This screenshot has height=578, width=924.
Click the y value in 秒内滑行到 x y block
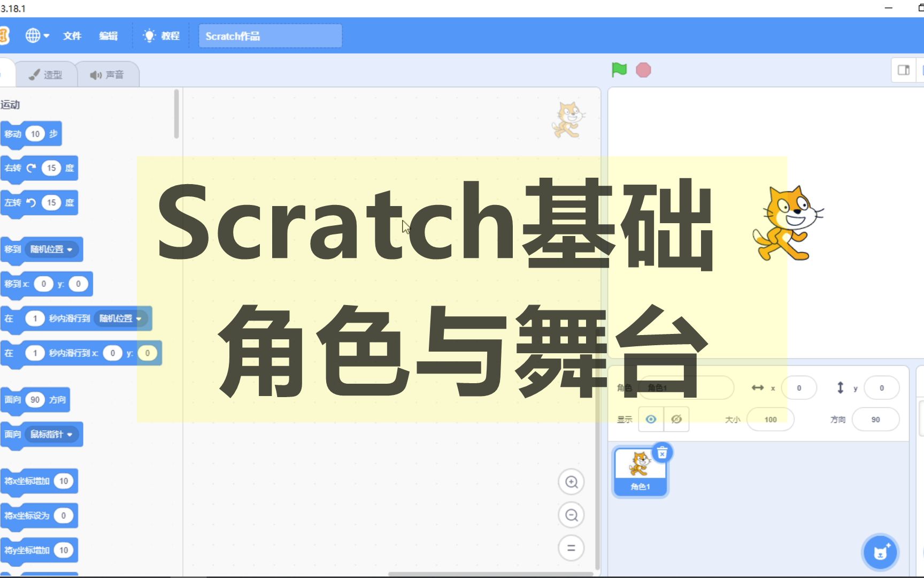click(x=147, y=353)
